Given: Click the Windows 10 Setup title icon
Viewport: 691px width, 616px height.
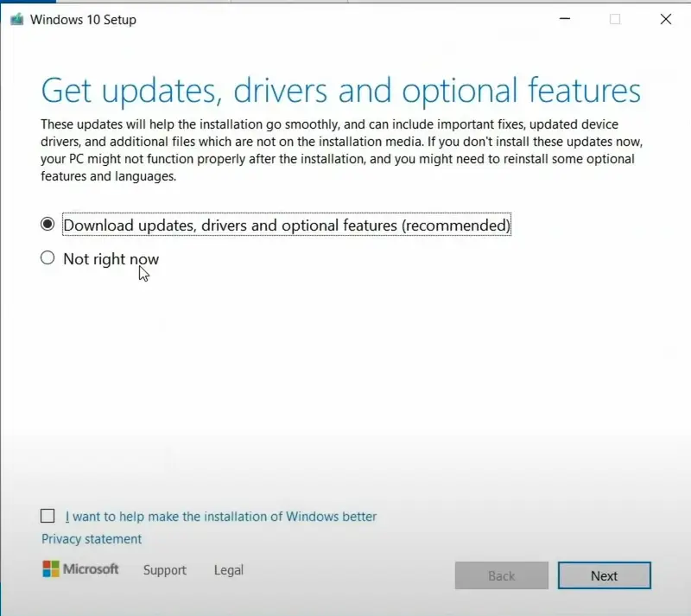Looking at the screenshot, I should (x=16, y=19).
